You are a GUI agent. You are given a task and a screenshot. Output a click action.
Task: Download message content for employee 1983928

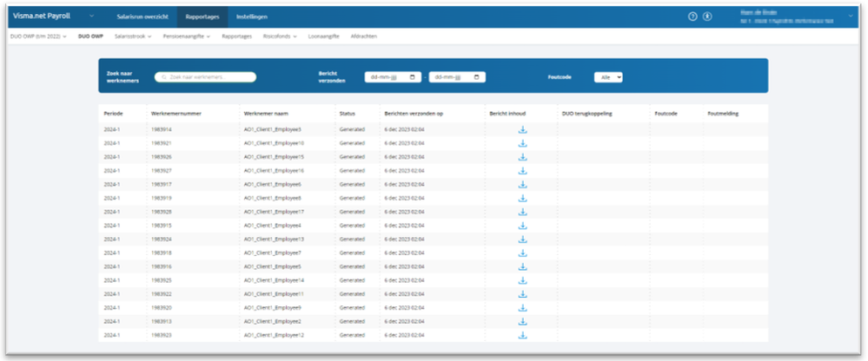tap(522, 212)
